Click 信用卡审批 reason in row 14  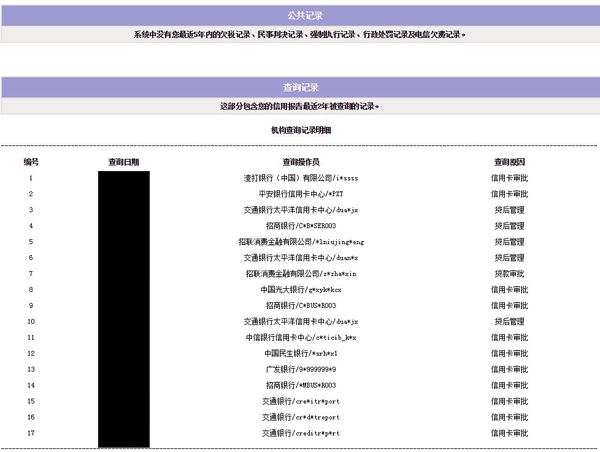coord(509,385)
